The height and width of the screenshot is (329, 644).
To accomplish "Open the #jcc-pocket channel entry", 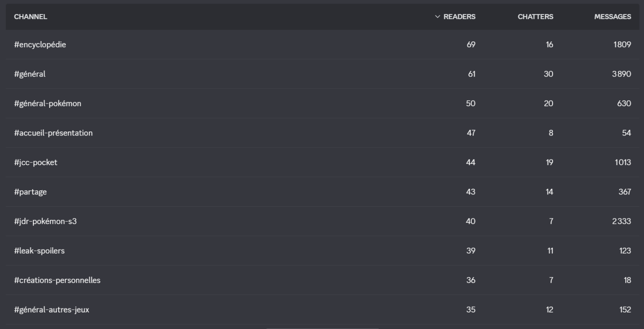I will (322, 163).
